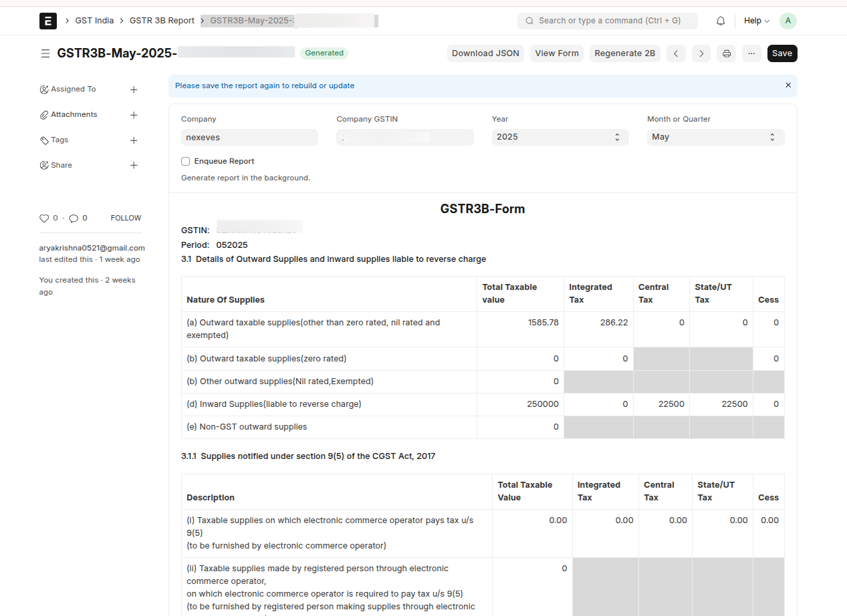The width and height of the screenshot is (847, 616).
Task: Click the Regenerate 2B button
Action: click(x=625, y=53)
